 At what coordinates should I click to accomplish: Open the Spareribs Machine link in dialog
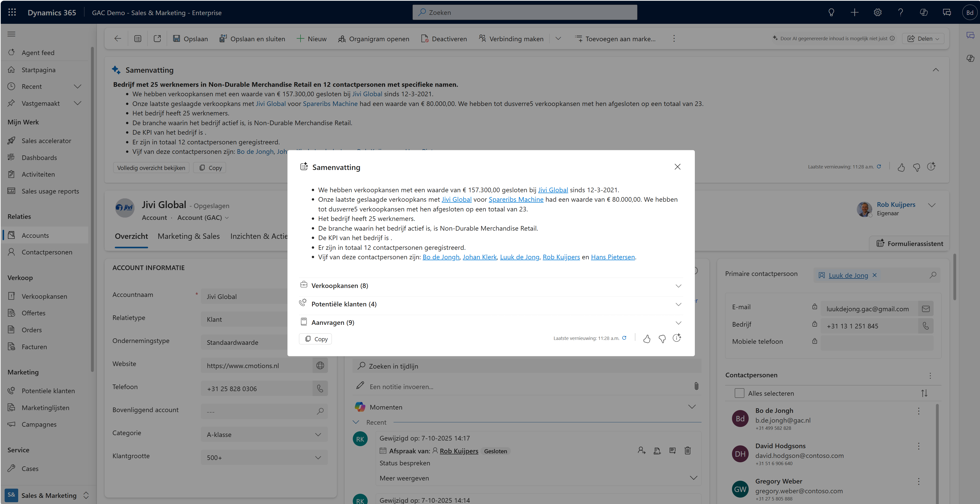coord(516,200)
